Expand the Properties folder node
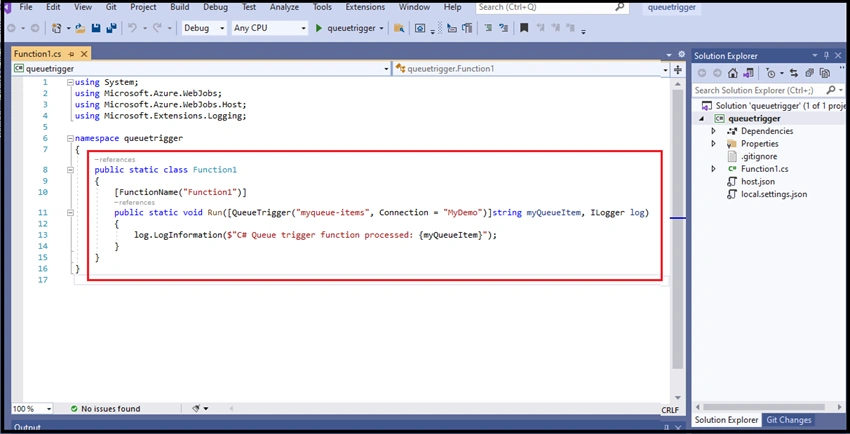This screenshot has width=850, height=434. point(713,144)
